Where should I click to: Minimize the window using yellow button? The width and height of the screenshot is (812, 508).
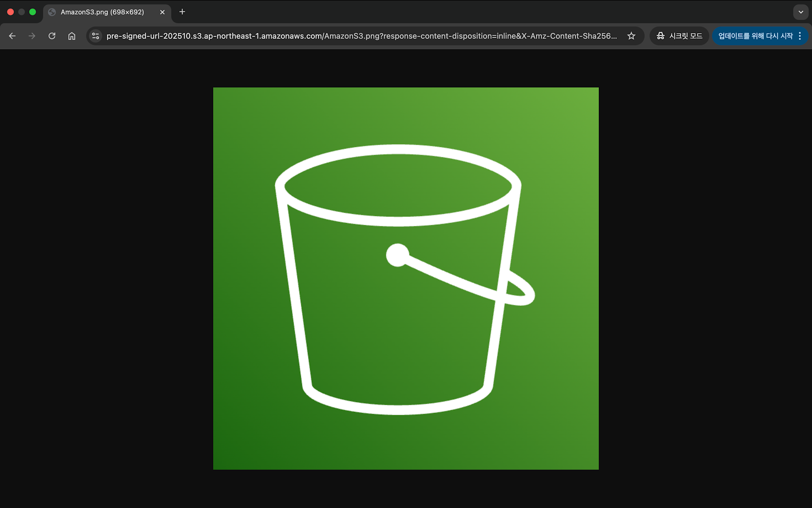(x=22, y=12)
